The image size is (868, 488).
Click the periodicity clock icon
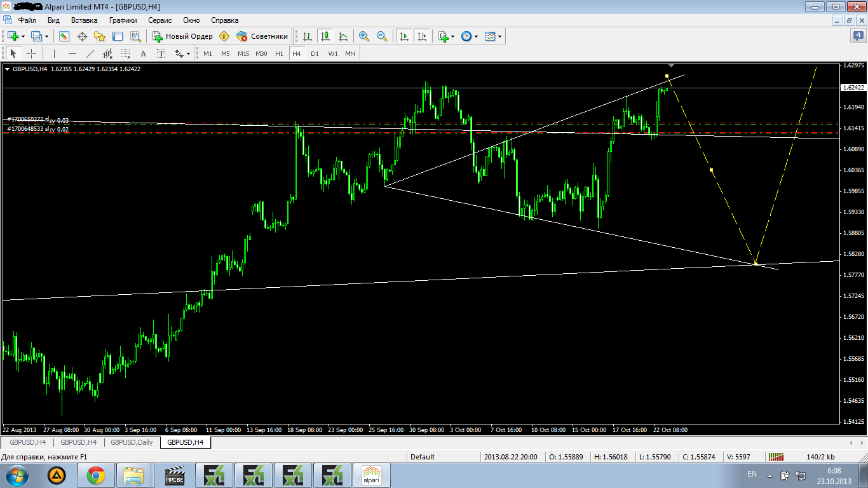coord(466,36)
